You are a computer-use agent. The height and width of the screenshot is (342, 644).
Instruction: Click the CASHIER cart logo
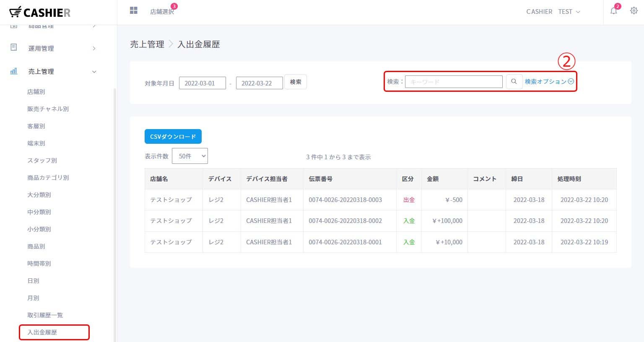[40, 13]
